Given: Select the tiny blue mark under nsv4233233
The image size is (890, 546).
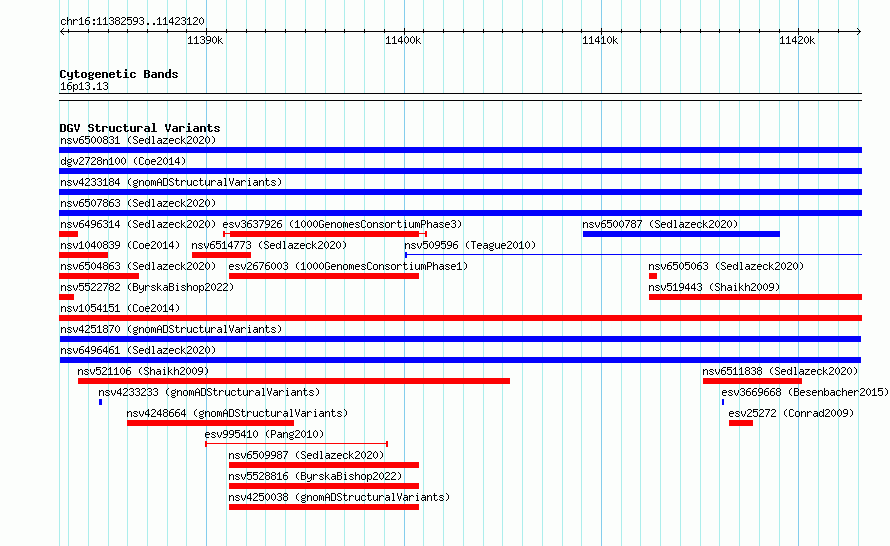Looking at the screenshot, I should 100,402.
